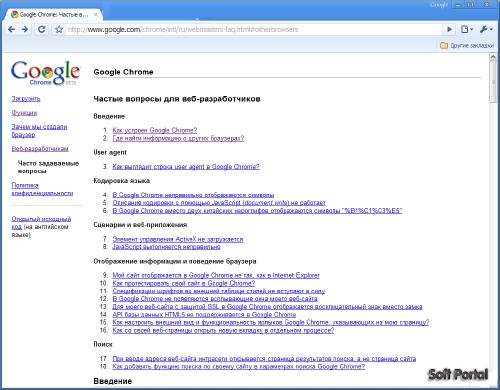
Task: Click inside the URL address field
Action: (x=253, y=29)
